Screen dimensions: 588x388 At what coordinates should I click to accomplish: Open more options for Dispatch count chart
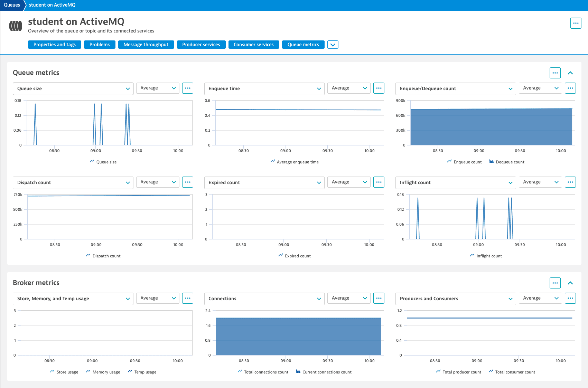188,182
